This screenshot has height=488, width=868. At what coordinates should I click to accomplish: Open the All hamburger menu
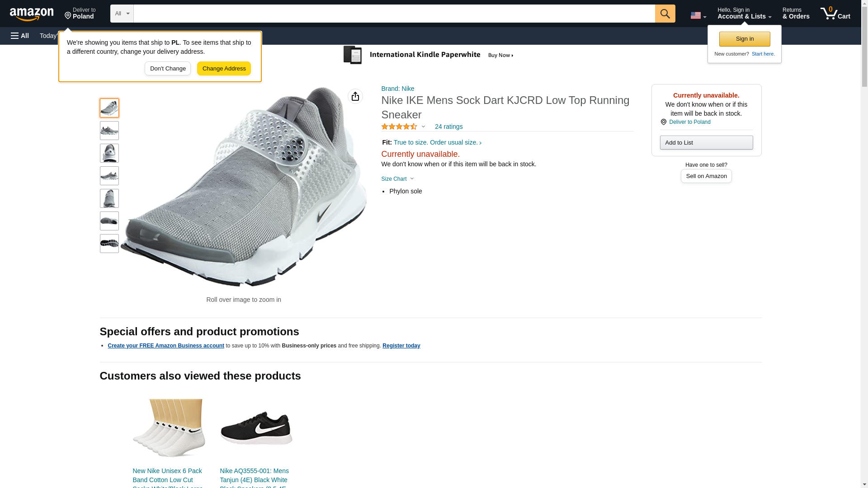click(x=20, y=36)
